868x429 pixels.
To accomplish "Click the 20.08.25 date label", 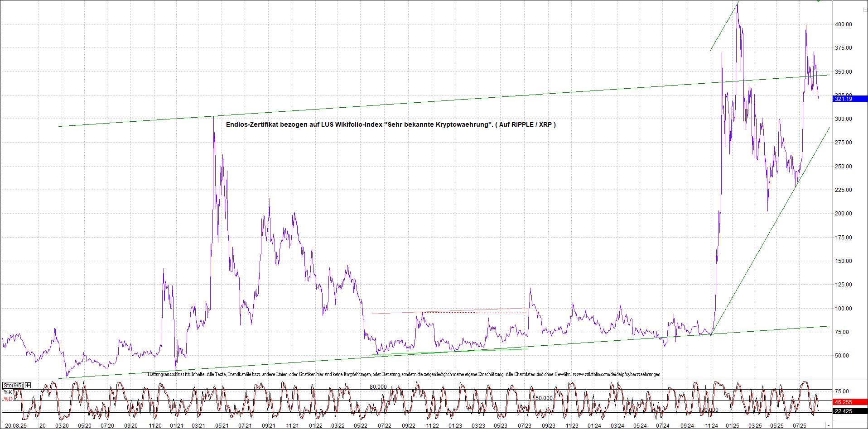I will (16, 425).
